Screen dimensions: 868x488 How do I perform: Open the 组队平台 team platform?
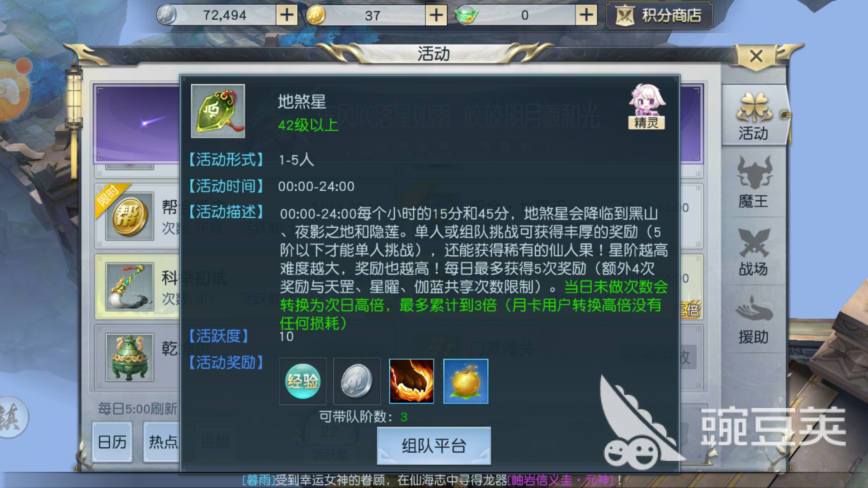[x=434, y=446]
